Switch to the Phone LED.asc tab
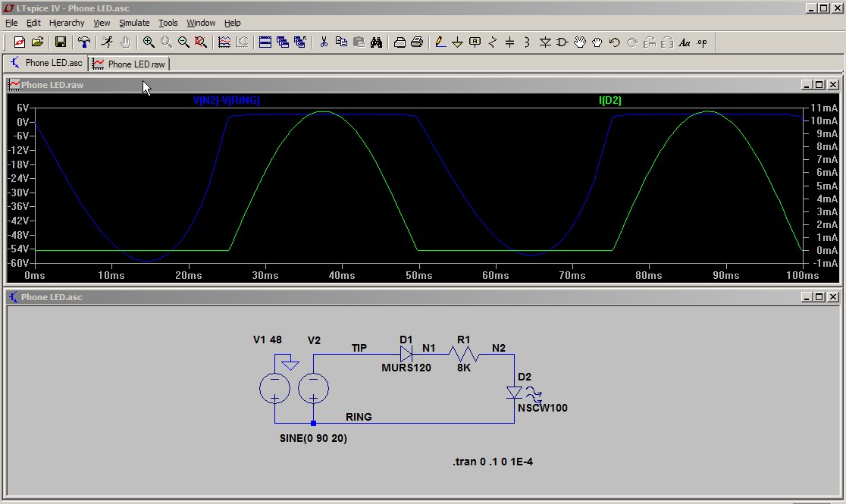This screenshot has width=846, height=504. [x=45, y=63]
